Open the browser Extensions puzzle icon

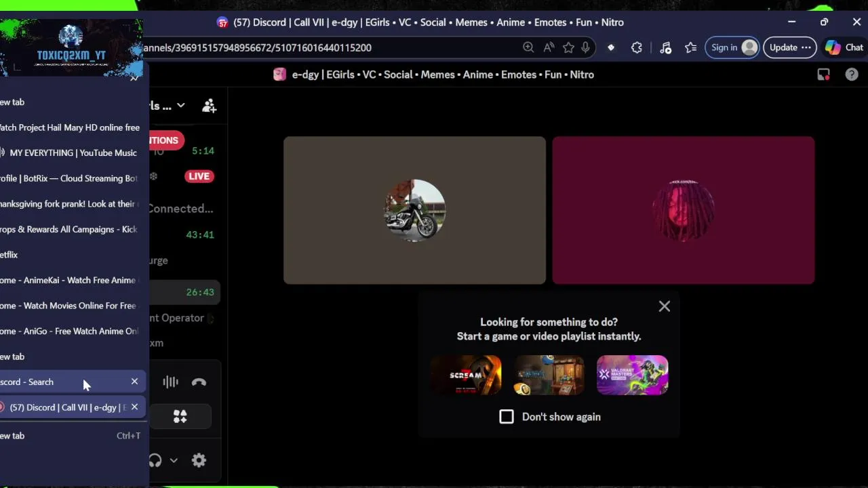point(637,47)
